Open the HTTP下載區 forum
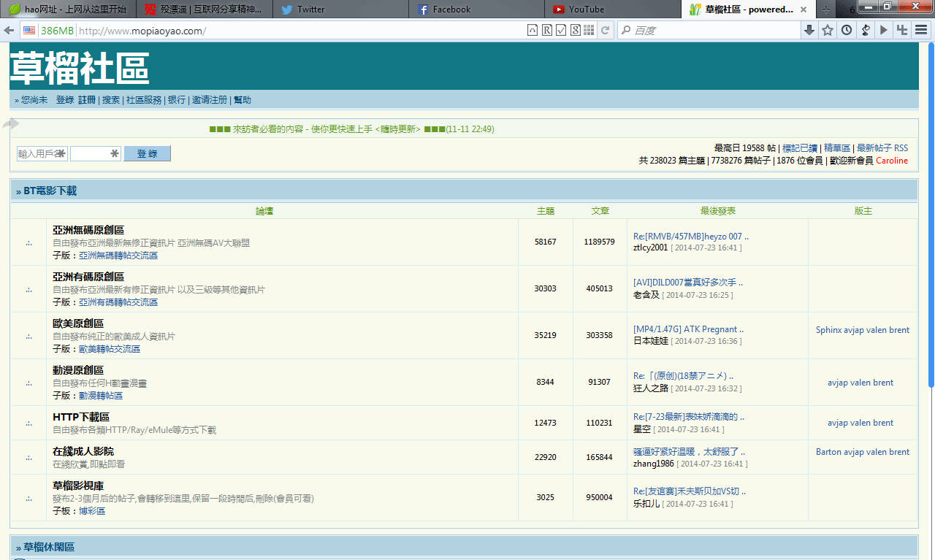 pyautogui.click(x=81, y=417)
